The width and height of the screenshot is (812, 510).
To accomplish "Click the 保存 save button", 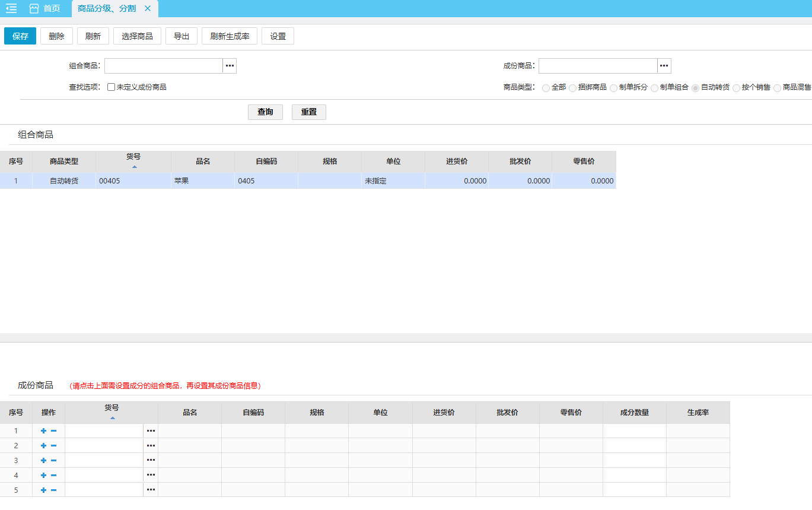I will click(20, 36).
